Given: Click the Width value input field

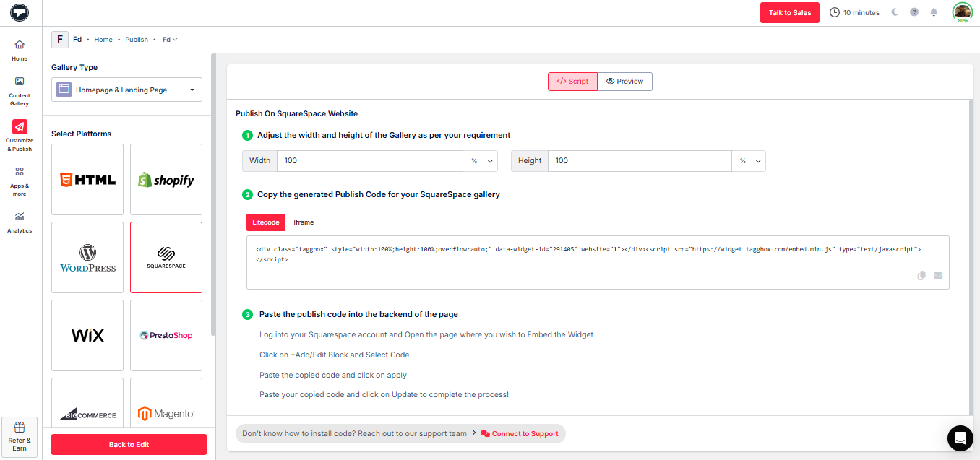Looking at the screenshot, I should [370, 161].
